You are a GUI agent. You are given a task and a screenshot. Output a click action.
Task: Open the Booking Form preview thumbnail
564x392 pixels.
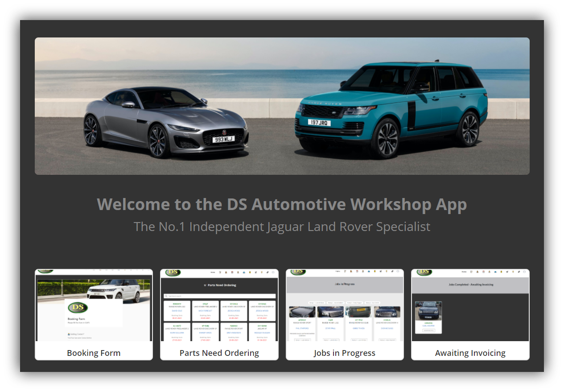(x=94, y=305)
